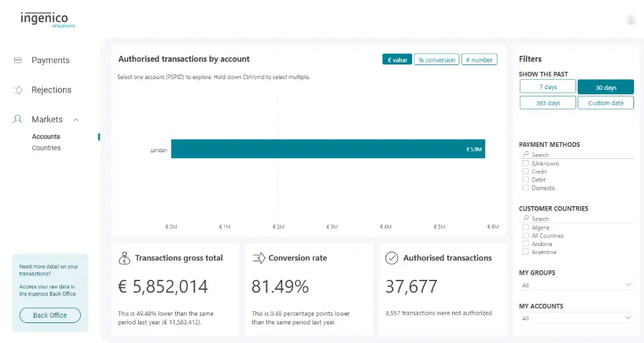This screenshot has width=644, height=343.
Task: Click the Payments card icon in sidebar
Action: point(18,60)
